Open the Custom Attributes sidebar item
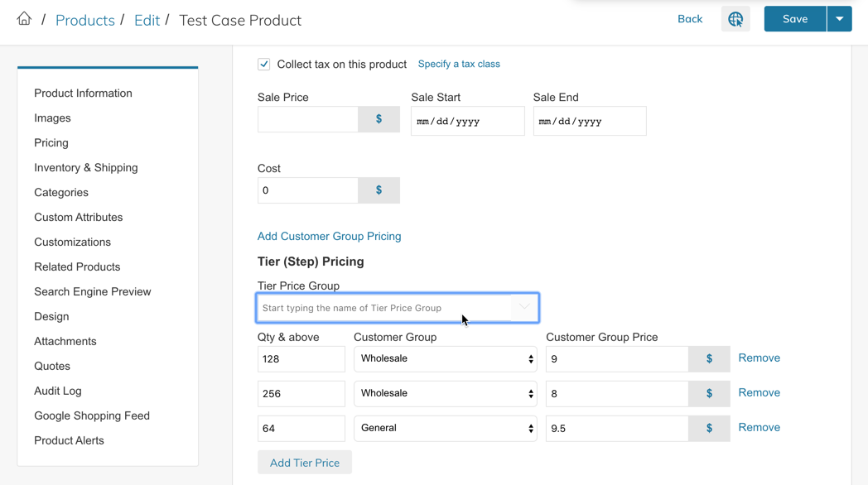This screenshot has height=485, width=868. 79,218
